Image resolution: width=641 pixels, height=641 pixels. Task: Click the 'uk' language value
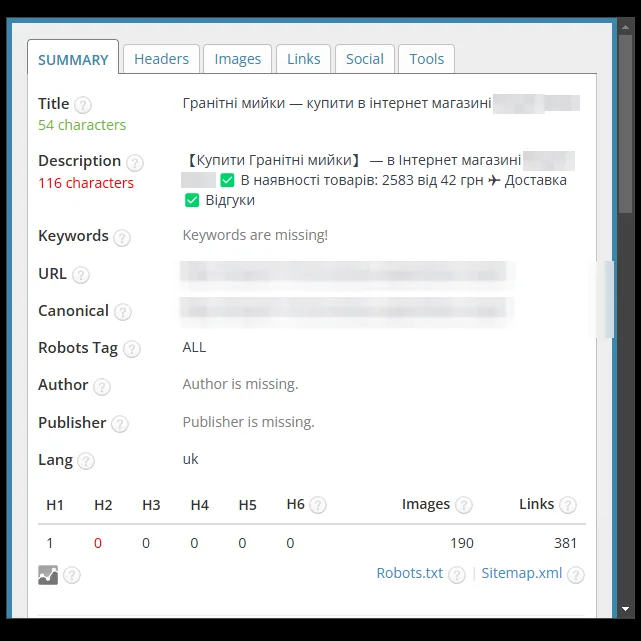(x=190, y=459)
